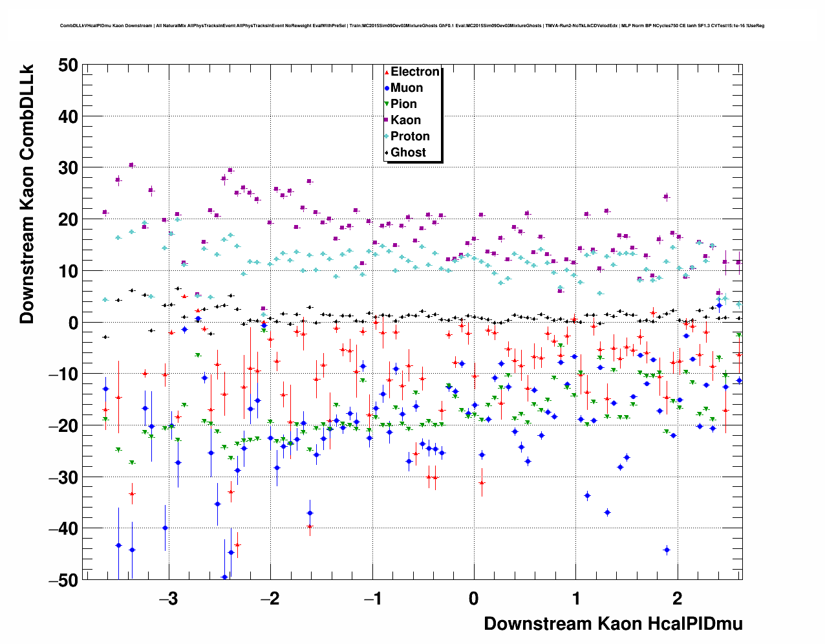
Task: Select the Electron legend label
Action: [415, 72]
